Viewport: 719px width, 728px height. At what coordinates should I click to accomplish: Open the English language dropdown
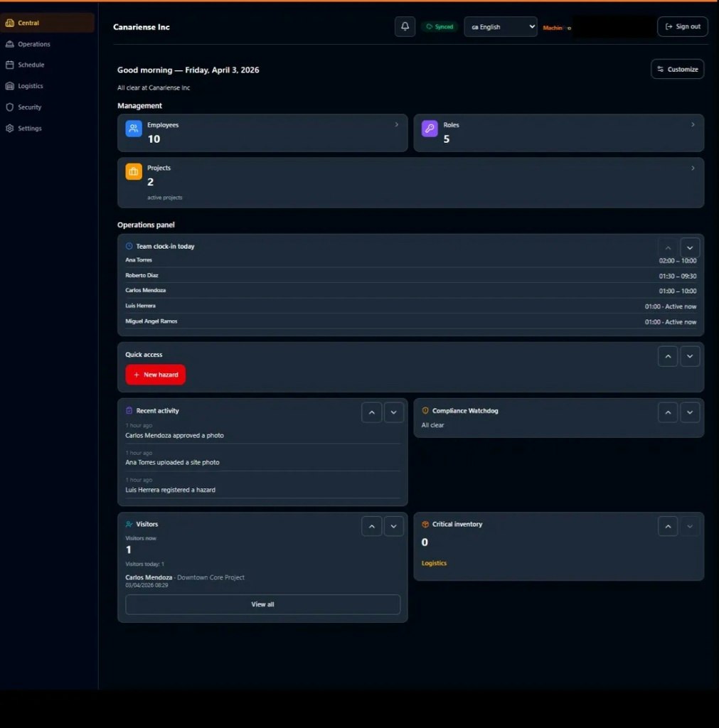pos(500,26)
